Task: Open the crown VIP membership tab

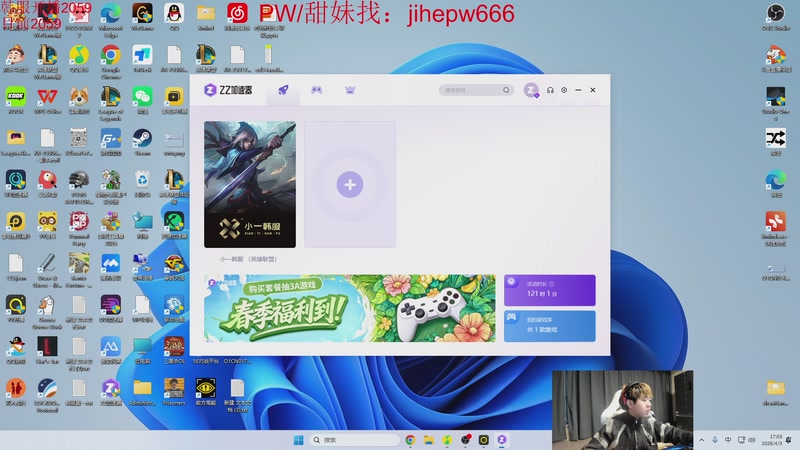Action: [350, 90]
